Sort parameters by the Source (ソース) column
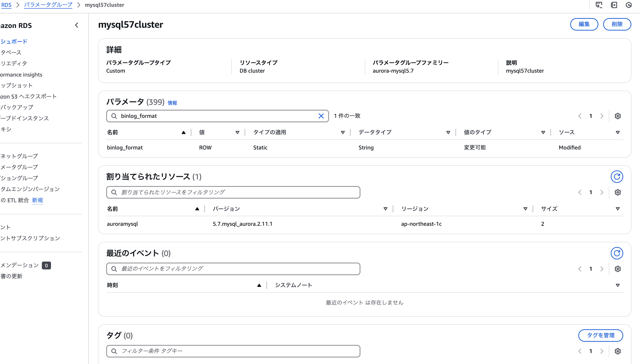 (x=618, y=132)
